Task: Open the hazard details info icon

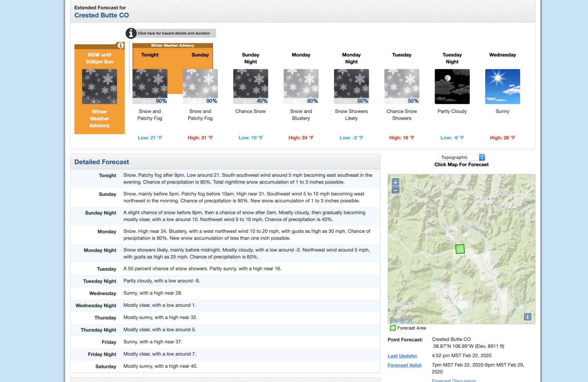Action: click(131, 33)
